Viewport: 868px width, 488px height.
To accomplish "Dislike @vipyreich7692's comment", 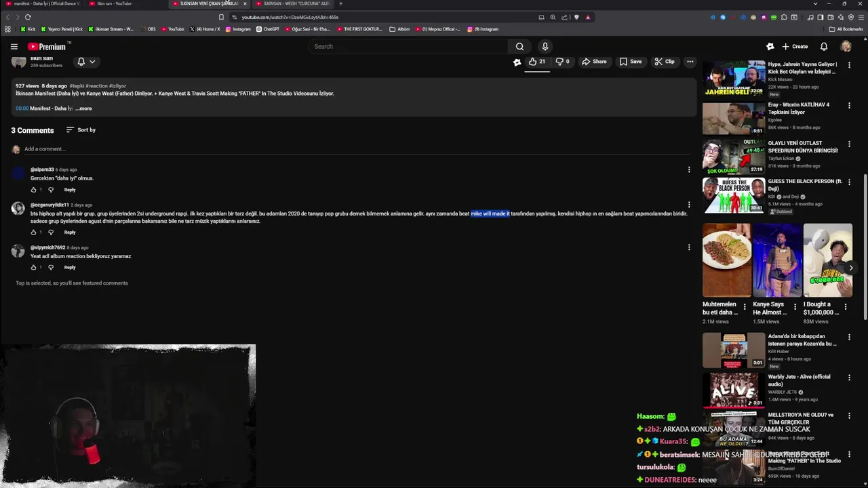I will 50,268.
